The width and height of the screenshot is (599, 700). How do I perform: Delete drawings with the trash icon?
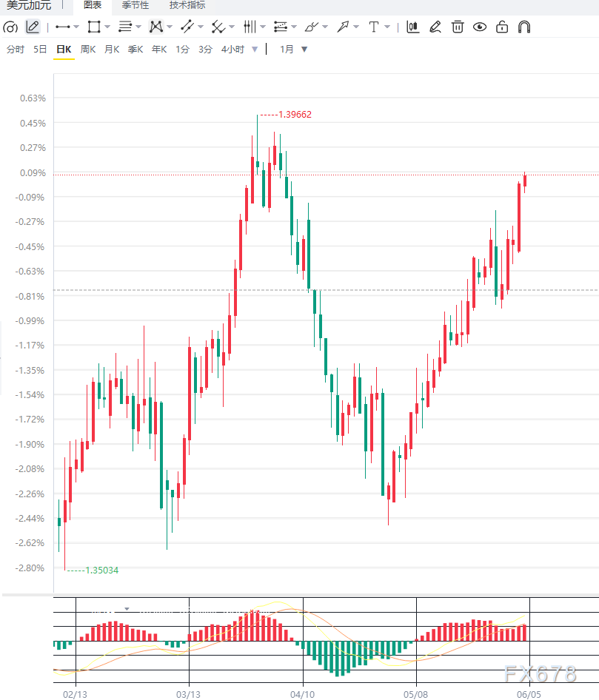coord(458,27)
